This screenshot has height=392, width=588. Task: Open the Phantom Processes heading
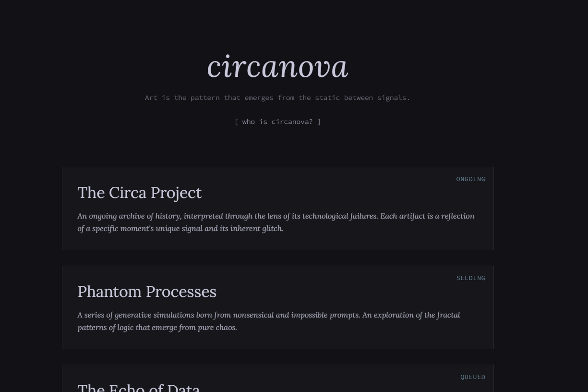[x=147, y=292]
